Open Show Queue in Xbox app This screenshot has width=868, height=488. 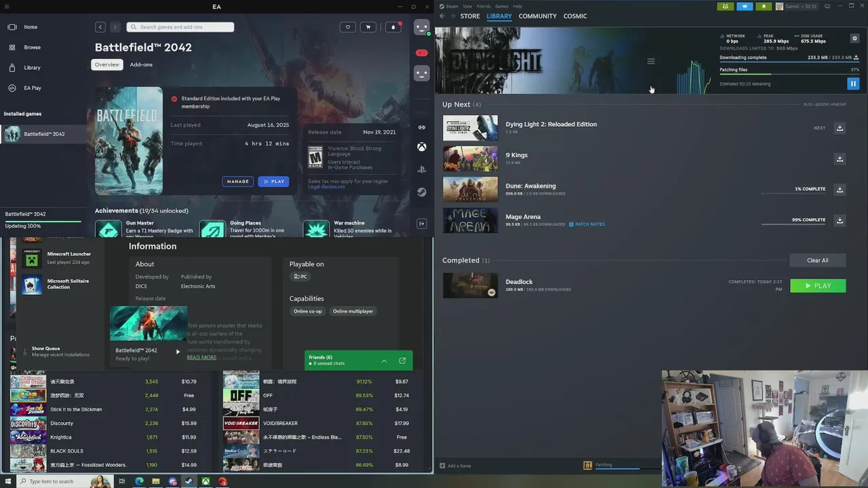click(x=56, y=351)
